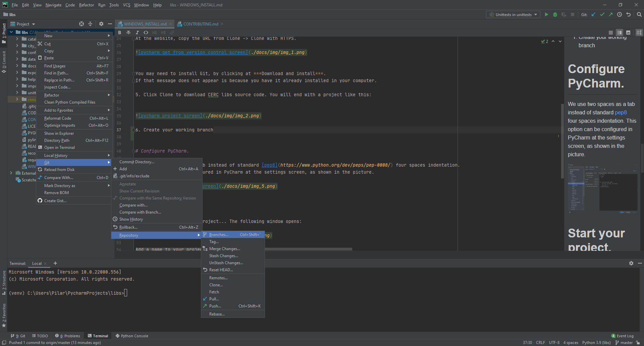
Task: Collapse all in Project panel
Action: [x=90, y=24]
